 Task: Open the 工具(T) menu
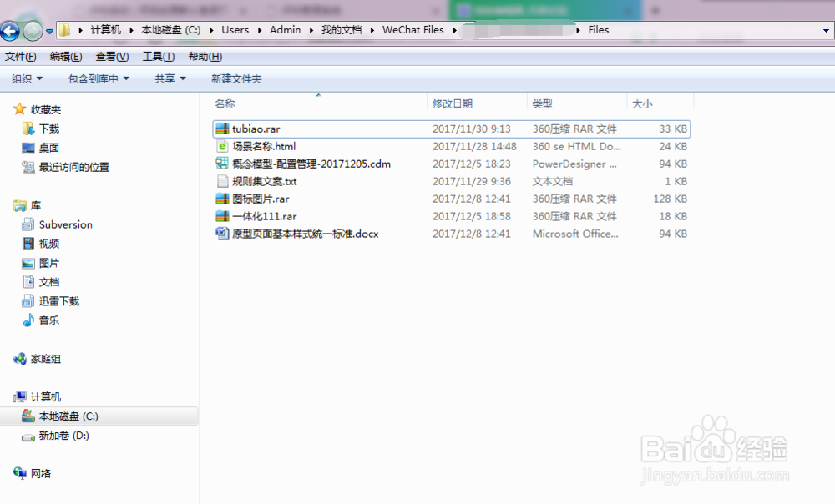[158, 57]
